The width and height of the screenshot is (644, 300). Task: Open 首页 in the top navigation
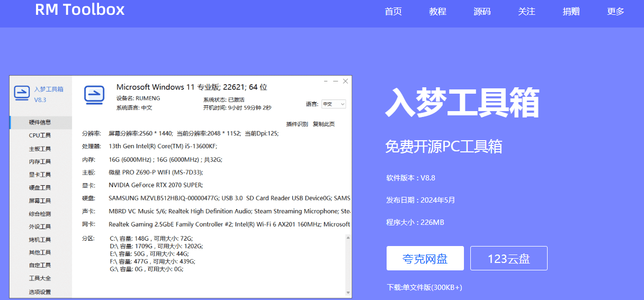(x=393, y=12)
